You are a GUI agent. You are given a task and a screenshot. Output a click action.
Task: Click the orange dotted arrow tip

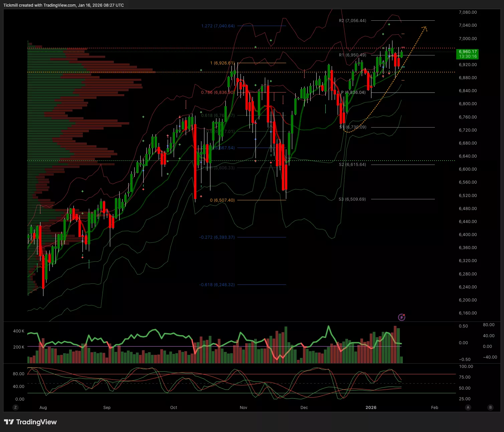coord(425,27)
